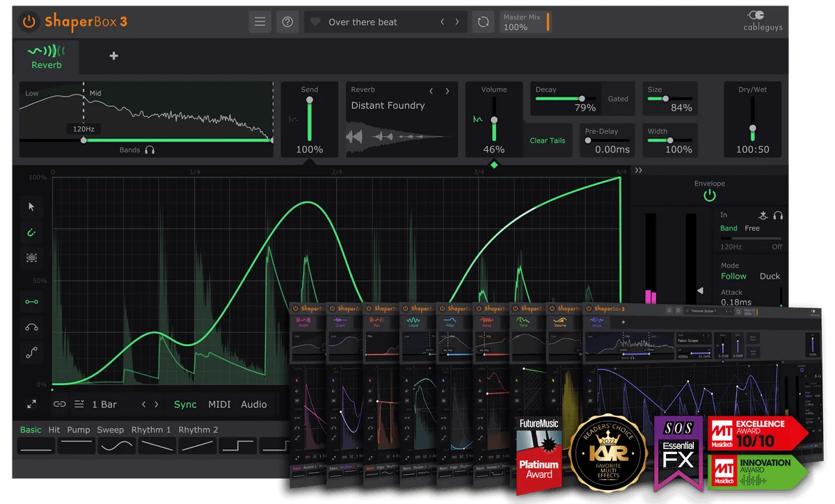Choose the arc curve tool
The image size is (835, 504).
(31, 327)
